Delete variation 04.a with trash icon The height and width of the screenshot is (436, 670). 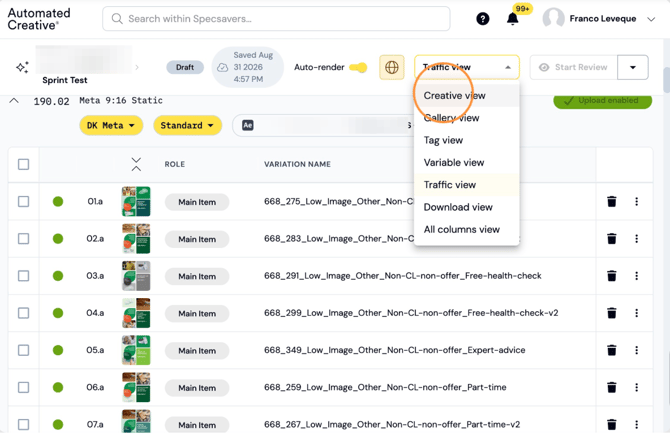(612, 313)
